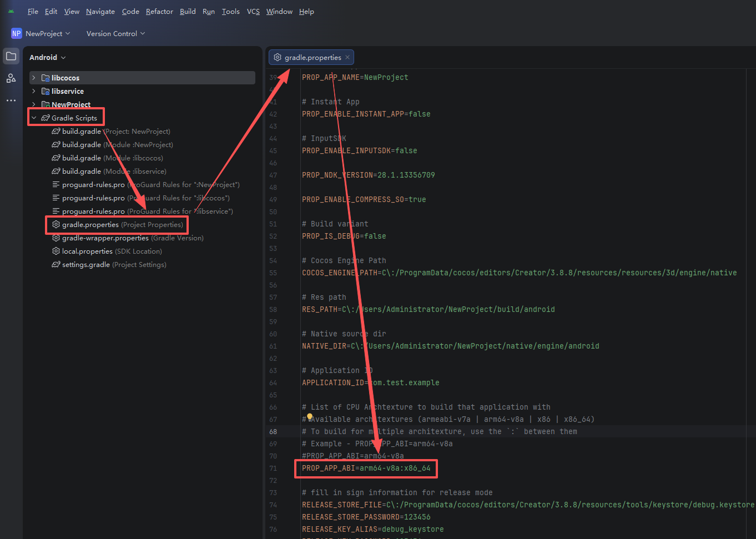Collapse the Gradle Scripts node
This screenshot has height=539, width=756.
[34, 118]
